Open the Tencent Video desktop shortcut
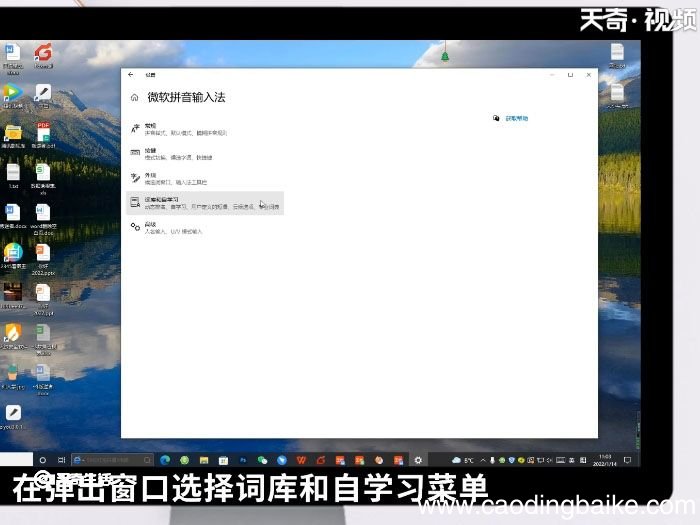 pyautogui.click(x=12, y=96)
